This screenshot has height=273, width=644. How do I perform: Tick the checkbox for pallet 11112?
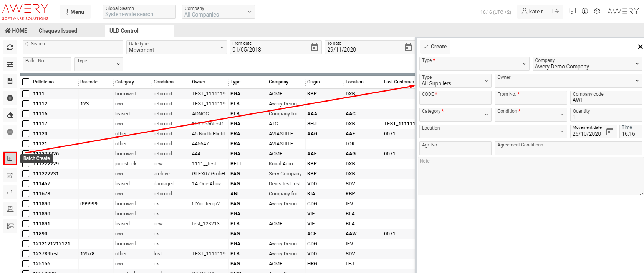(26, 104)
